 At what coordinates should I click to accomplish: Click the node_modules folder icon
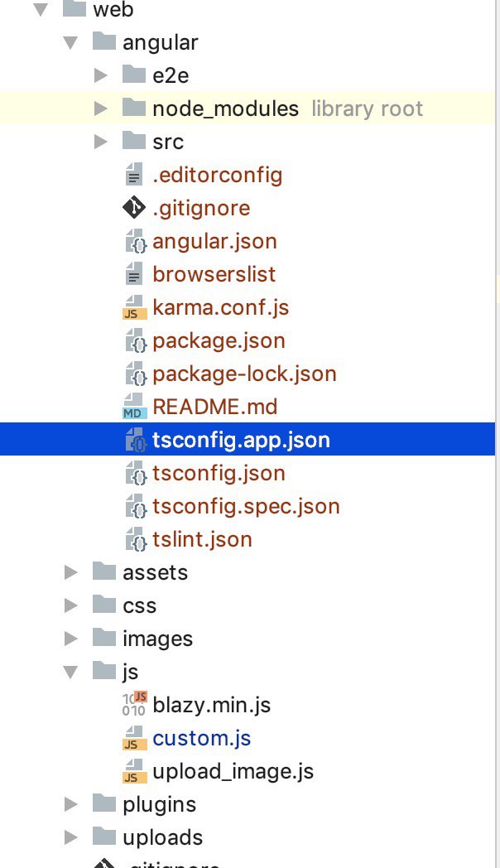pos(134,108)
